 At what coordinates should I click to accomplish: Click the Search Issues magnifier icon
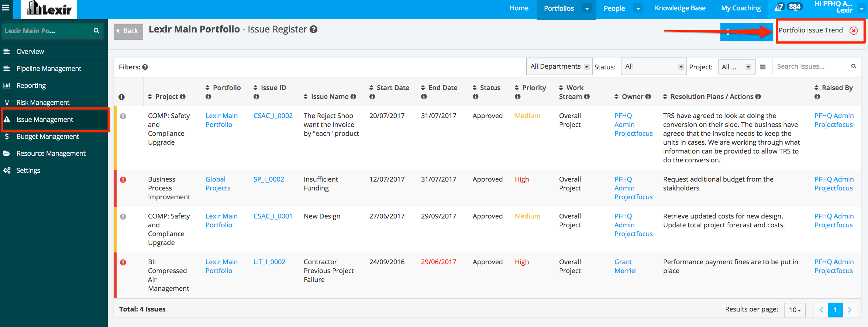854,66
